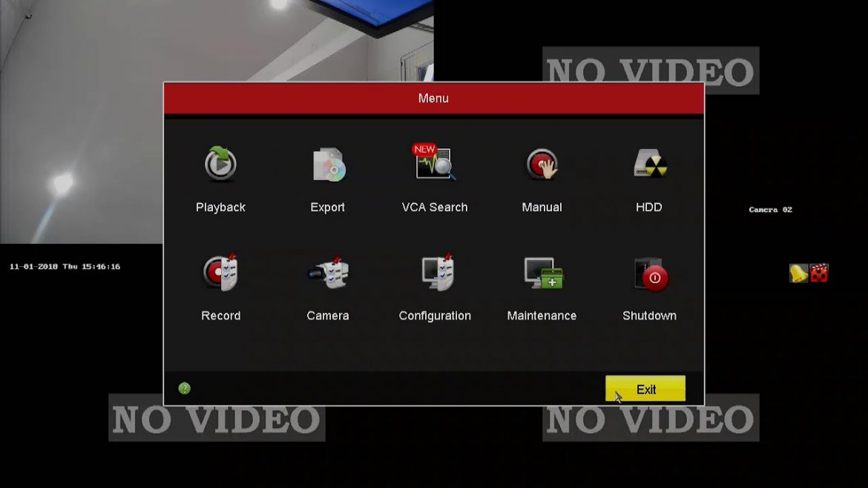
Task: Click the Shutdown power icon
Action: [x=650, y=274]
